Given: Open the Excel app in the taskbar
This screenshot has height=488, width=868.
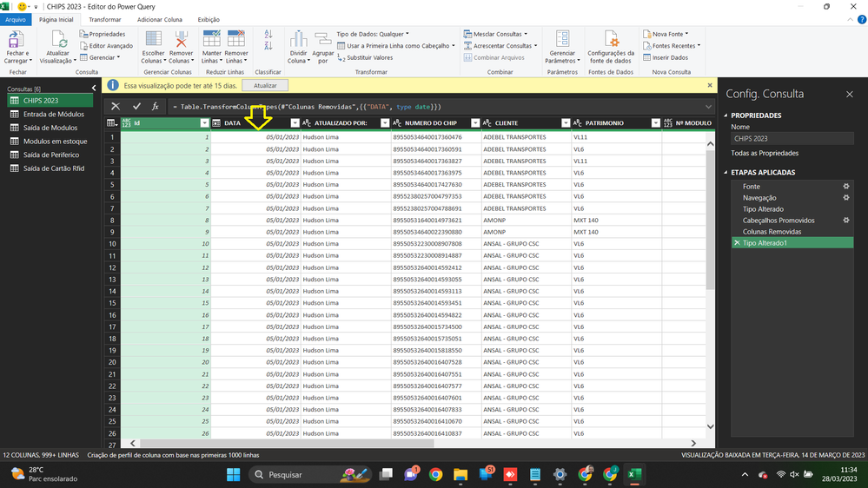Looking at the screenshot, I should pos(635,474).
